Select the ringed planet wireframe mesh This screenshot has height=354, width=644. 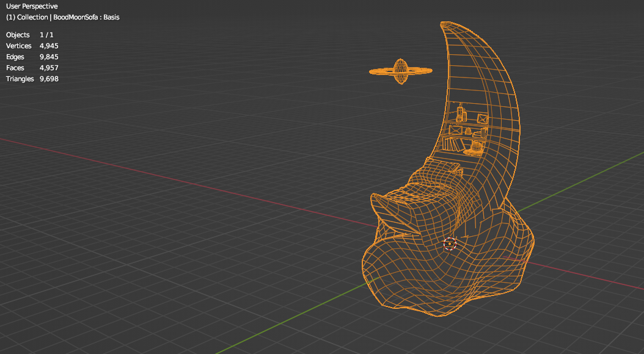pyautogui.click(x=400, y=71)
